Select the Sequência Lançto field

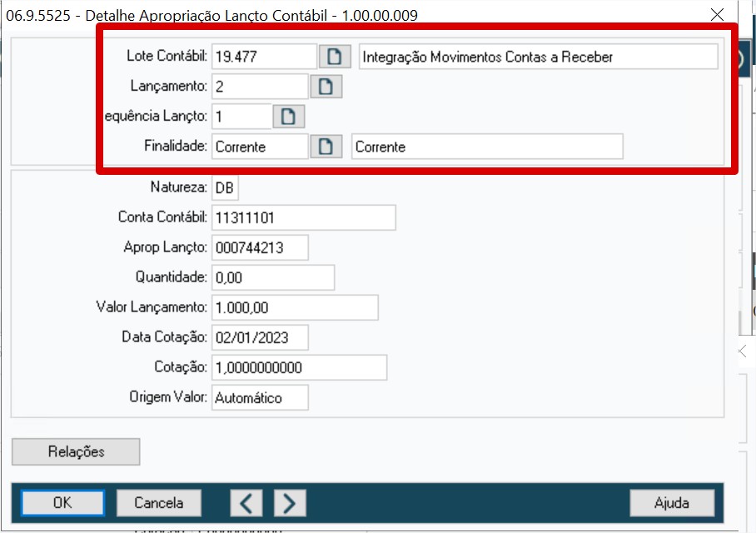click(x=241, y=117)
